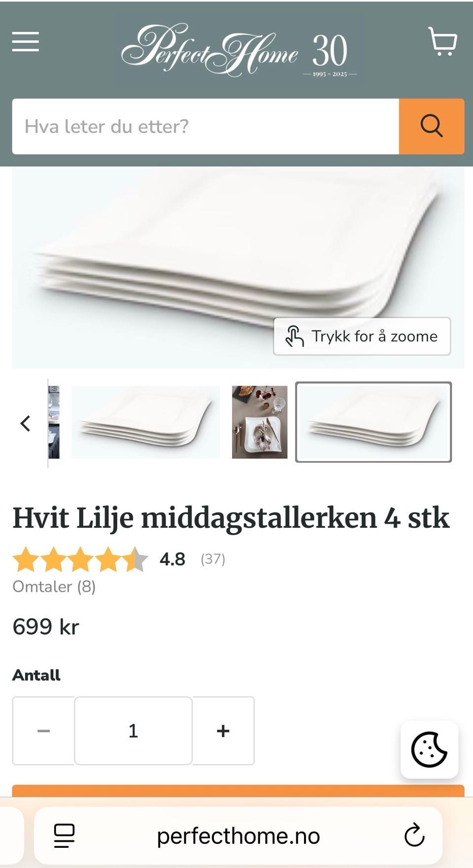Focus the quantity number field
Image resolution: width=473 pixels, height=868 pixels.
click(133, 731)
